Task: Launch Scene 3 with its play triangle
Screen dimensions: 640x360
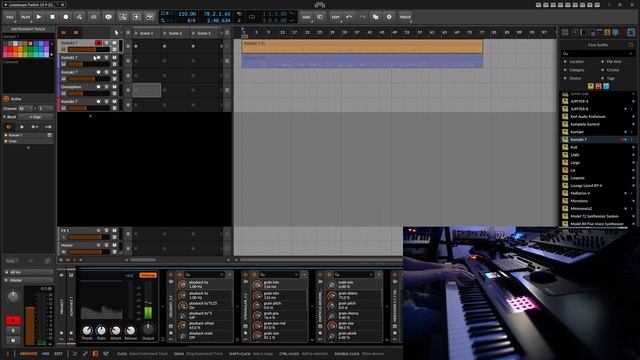Action: 193,33
